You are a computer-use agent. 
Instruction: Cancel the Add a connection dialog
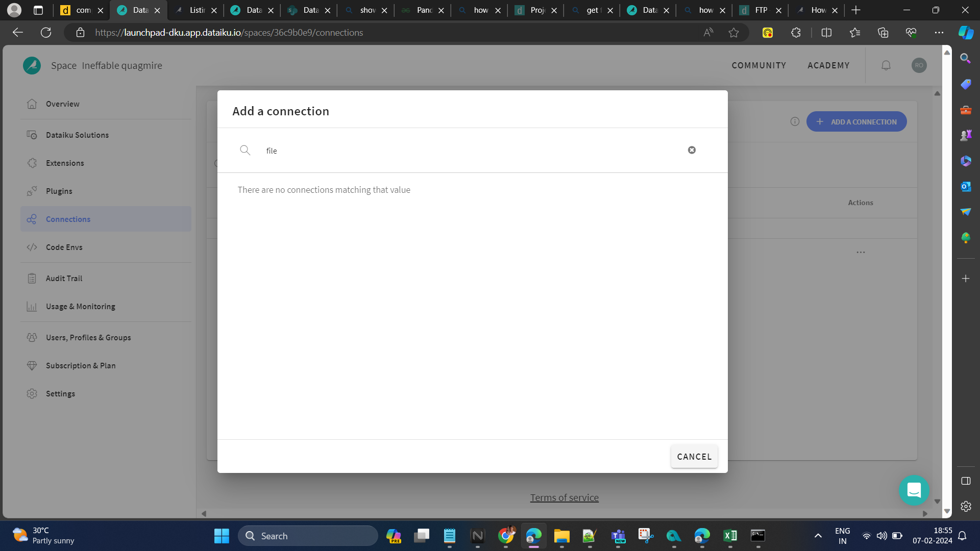click(694, 457)
